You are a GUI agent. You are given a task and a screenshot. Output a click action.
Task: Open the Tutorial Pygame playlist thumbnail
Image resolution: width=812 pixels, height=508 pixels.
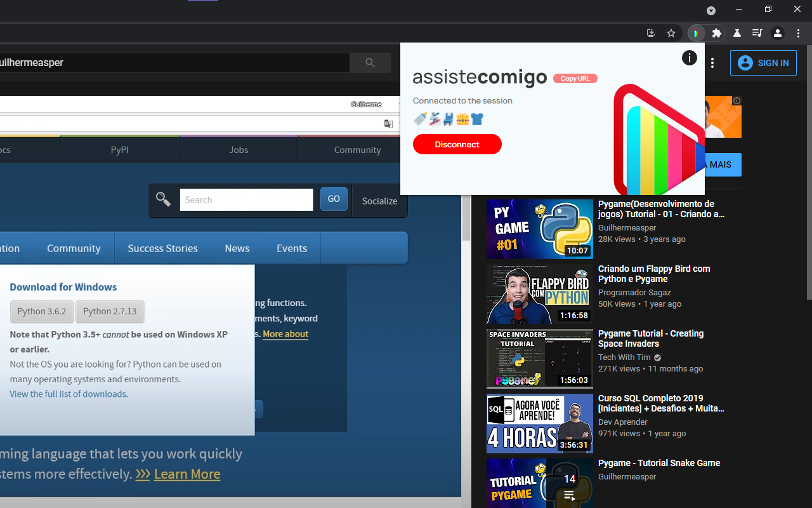540,483
